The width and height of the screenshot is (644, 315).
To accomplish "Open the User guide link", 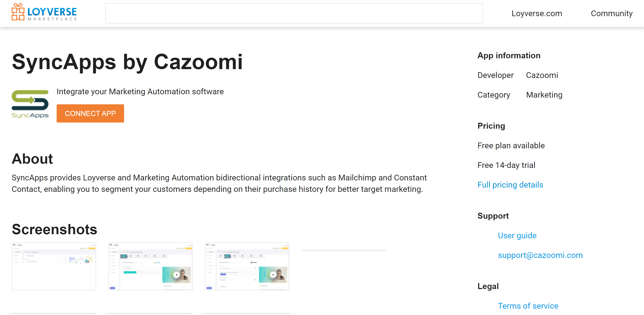I will click(517, 235).
